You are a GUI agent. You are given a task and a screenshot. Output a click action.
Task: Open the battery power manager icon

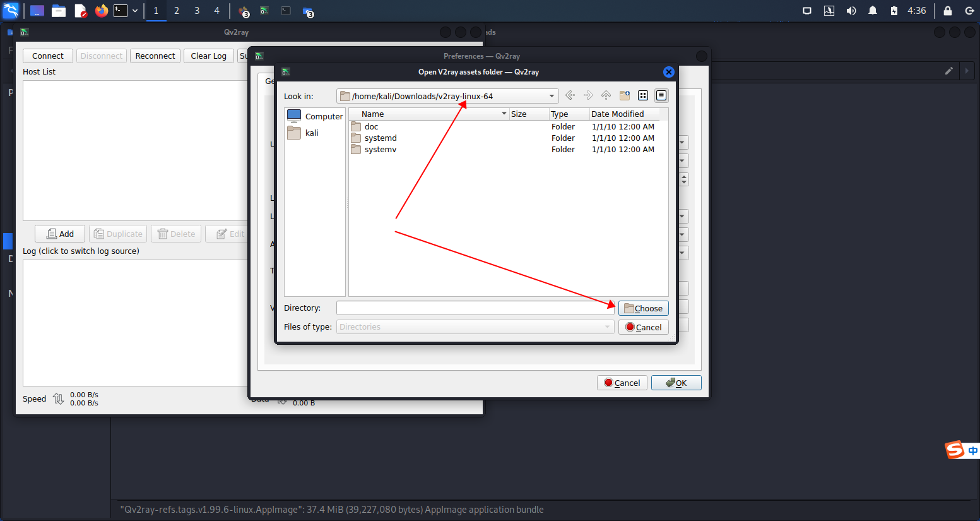[x=894, y=11]
